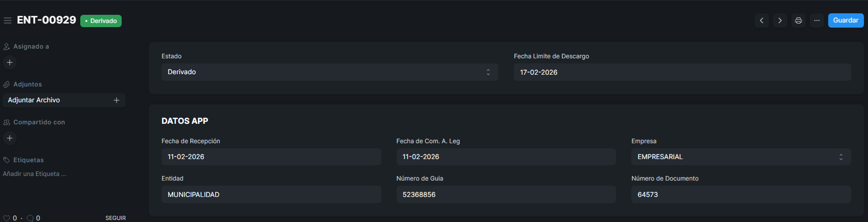
Task: Click the Entidad field with MUNICIPALIDAD
Action: pos(271,195)
